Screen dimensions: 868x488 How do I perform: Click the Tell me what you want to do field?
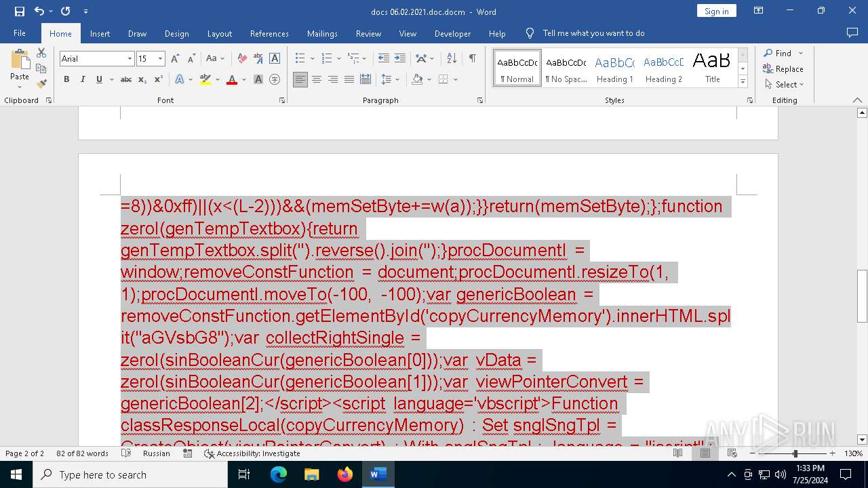tap(593, 33)
